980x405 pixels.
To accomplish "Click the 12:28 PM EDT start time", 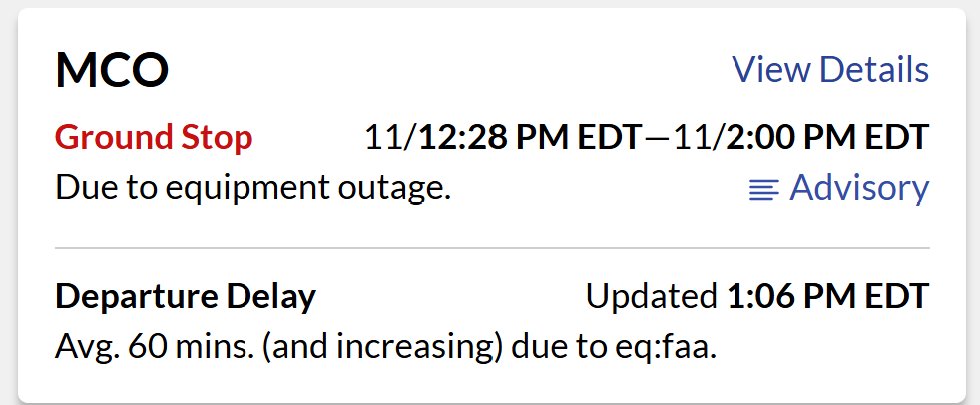I will tap(529, 137).
